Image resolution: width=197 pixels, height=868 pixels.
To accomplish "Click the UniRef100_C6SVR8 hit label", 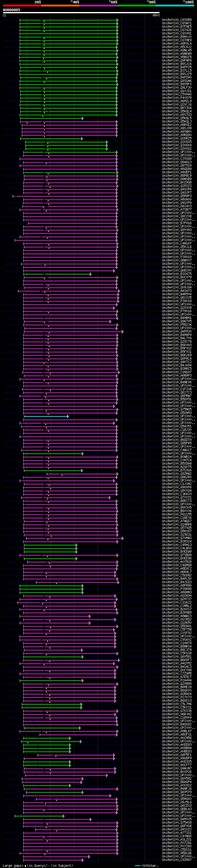I will (x=177, y=20).
